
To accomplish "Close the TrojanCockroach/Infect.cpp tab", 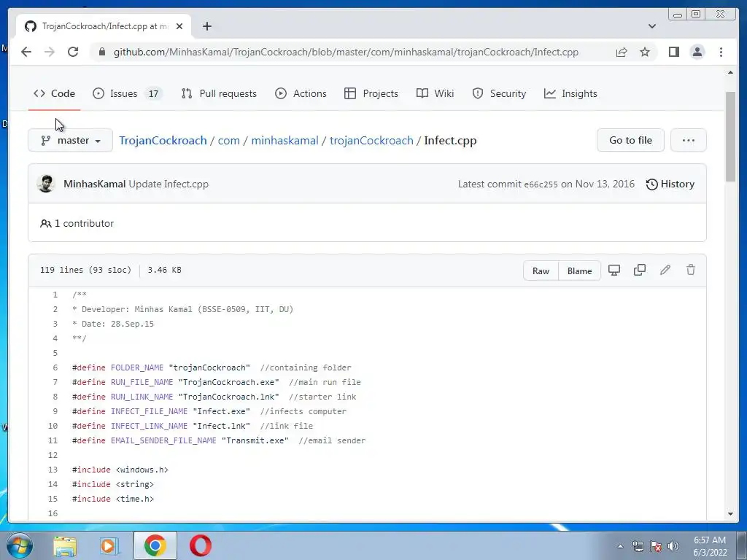I will click(x=179, y=26).
